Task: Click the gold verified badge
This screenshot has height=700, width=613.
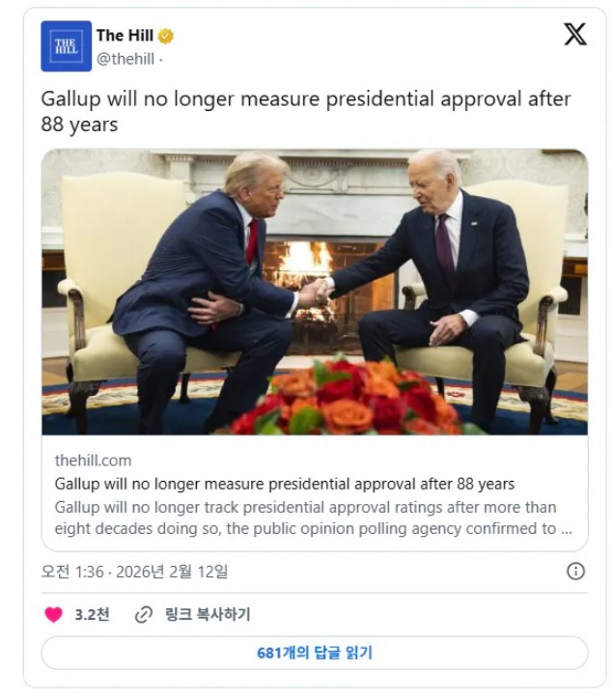Action: click(166, 36)
